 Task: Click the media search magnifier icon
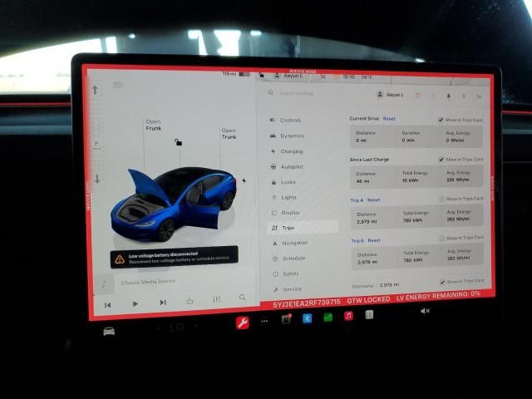243,297
